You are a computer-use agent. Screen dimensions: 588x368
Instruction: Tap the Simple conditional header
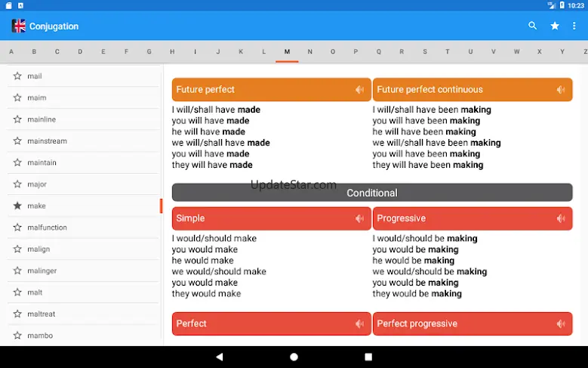point(272,218)
